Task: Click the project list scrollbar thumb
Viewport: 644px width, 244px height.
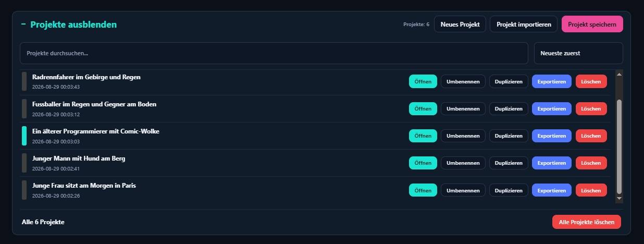Action: pyautogui.click(x=619, y=147)
